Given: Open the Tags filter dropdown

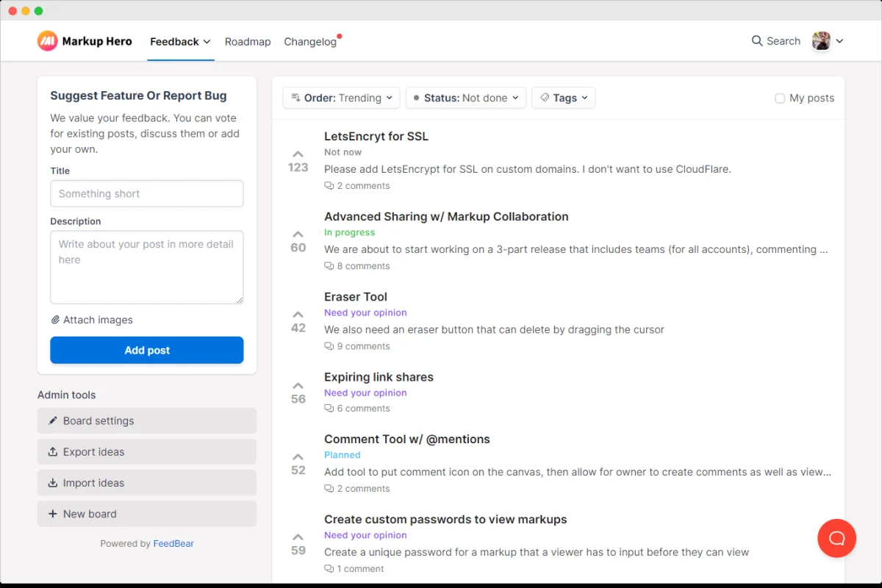Looking at the screenshot, I should click(563, 98).
